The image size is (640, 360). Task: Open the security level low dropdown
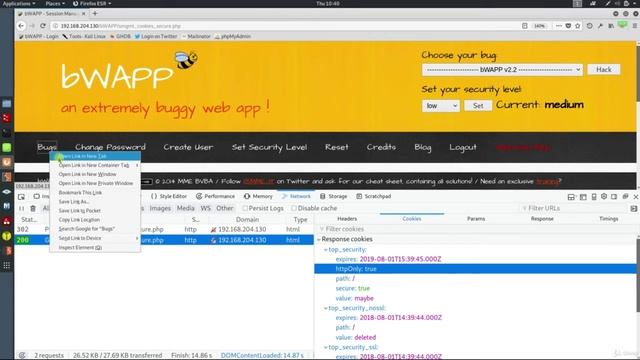pyautogui.click(x=440, y=106)
